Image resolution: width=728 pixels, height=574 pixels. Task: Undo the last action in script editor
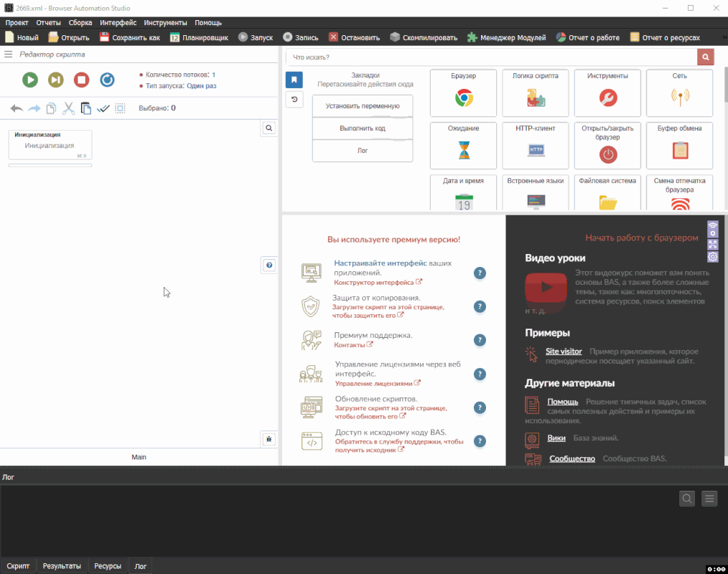pos(17,108)
